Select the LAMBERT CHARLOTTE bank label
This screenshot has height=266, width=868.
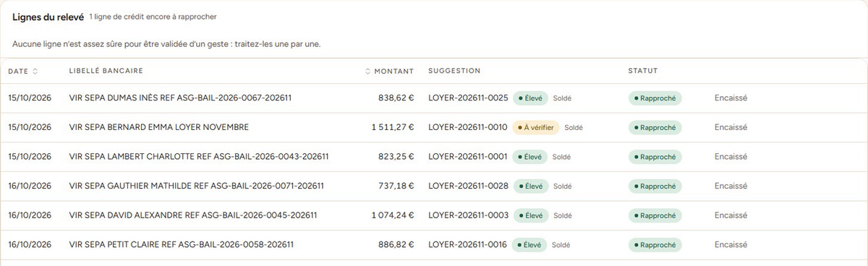pos(199,156)
